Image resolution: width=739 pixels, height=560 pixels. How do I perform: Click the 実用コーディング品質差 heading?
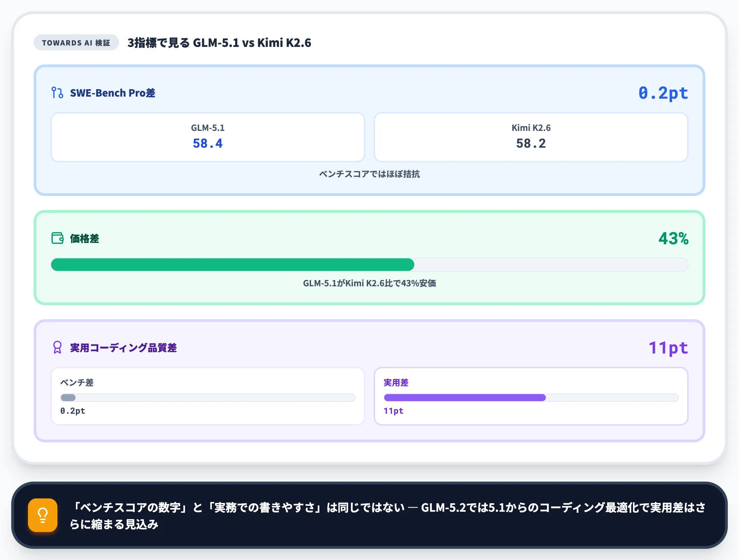tap(124, 348)
